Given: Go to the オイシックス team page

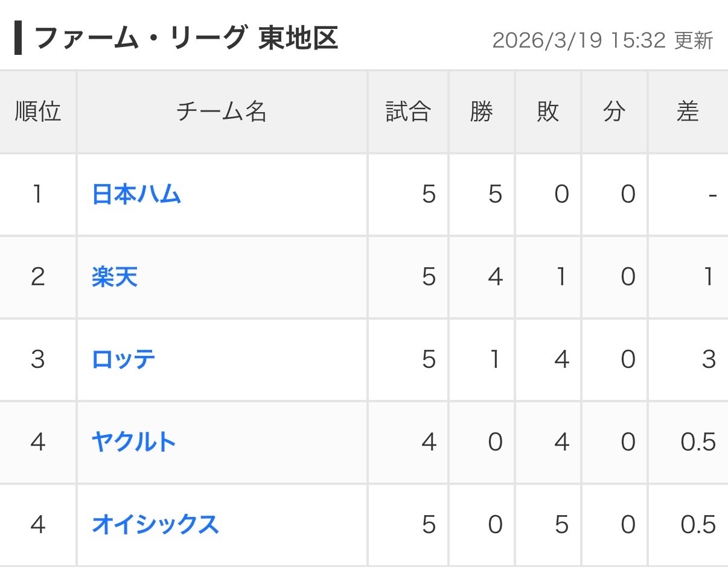Looking at the screenshot, I should tap(155, 525).
